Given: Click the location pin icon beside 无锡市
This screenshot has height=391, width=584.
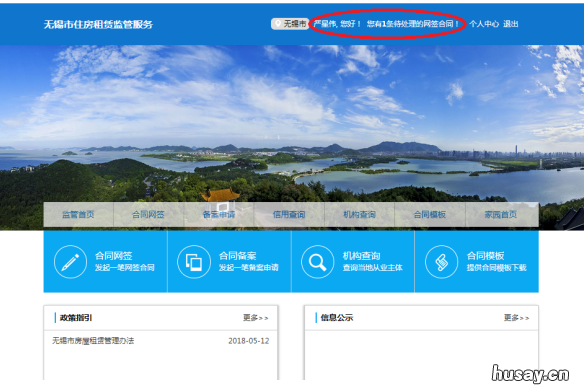Looking at the screenshot, I should 278,24.
